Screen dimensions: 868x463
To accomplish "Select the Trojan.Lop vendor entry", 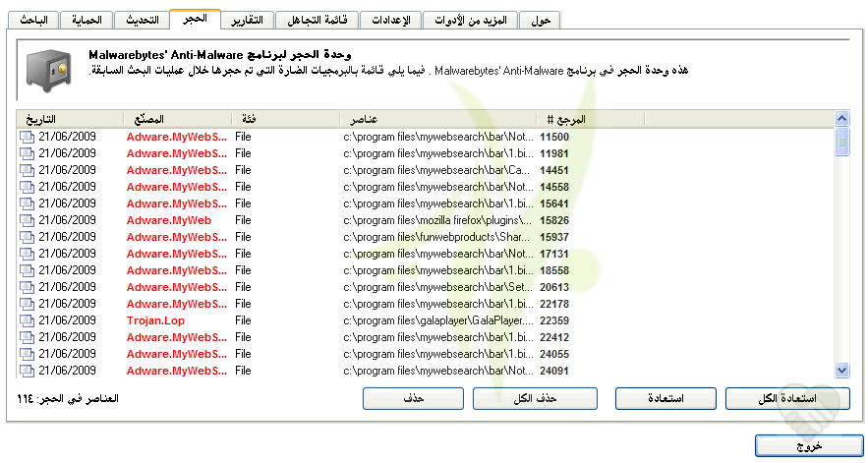I will 155,320.
